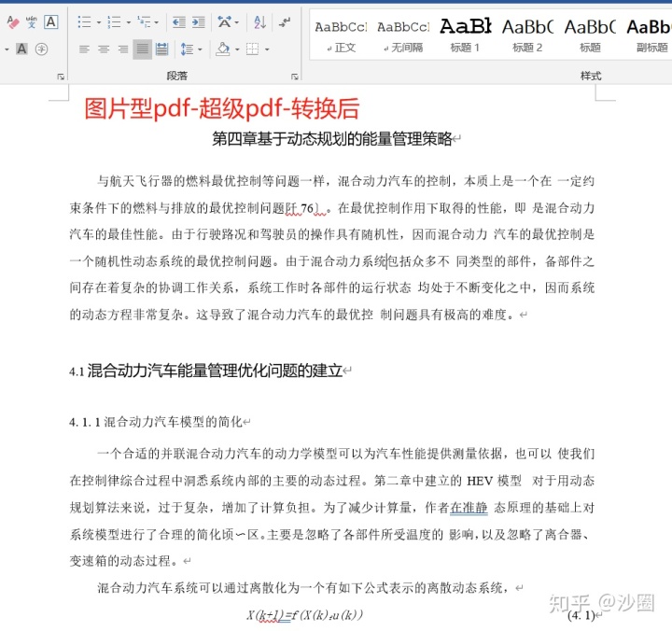Align text right
Image resolution: width=672 pixels, height=631 pixels.
123,49
